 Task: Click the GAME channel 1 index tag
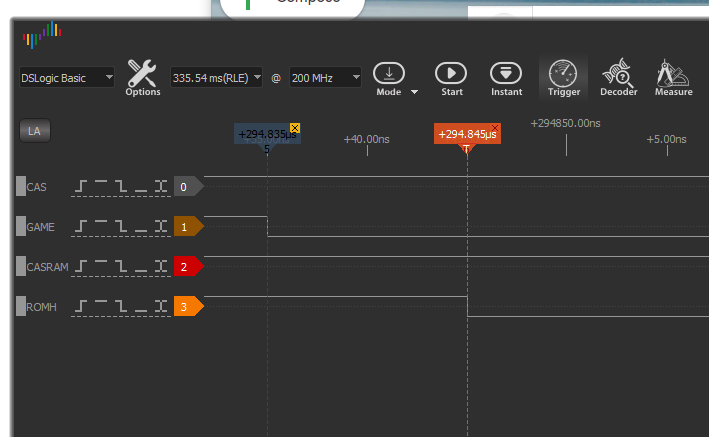189,226
